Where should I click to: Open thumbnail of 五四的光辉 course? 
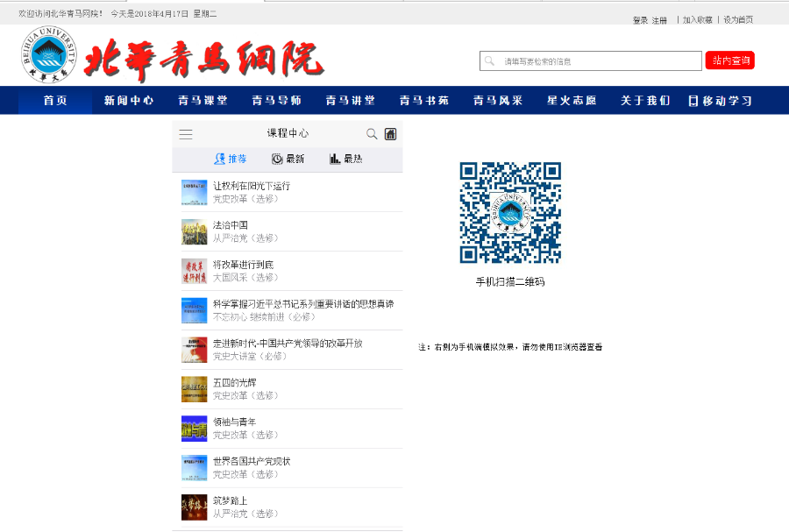click(195, 389)
